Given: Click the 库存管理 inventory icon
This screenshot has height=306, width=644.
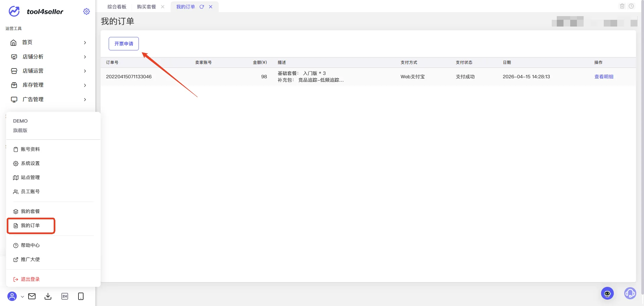Looking at the screenshot, I should (14, 85).
